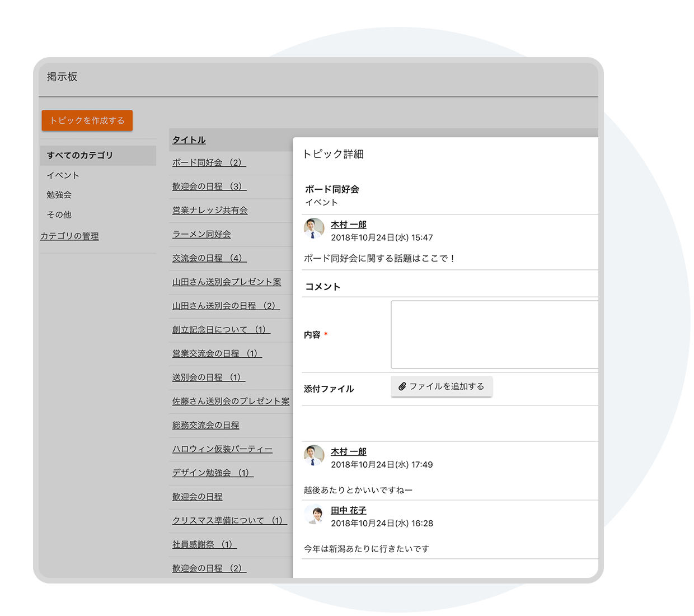Open 木村 一郎 name link on topic post

click(x=348, y=225)
